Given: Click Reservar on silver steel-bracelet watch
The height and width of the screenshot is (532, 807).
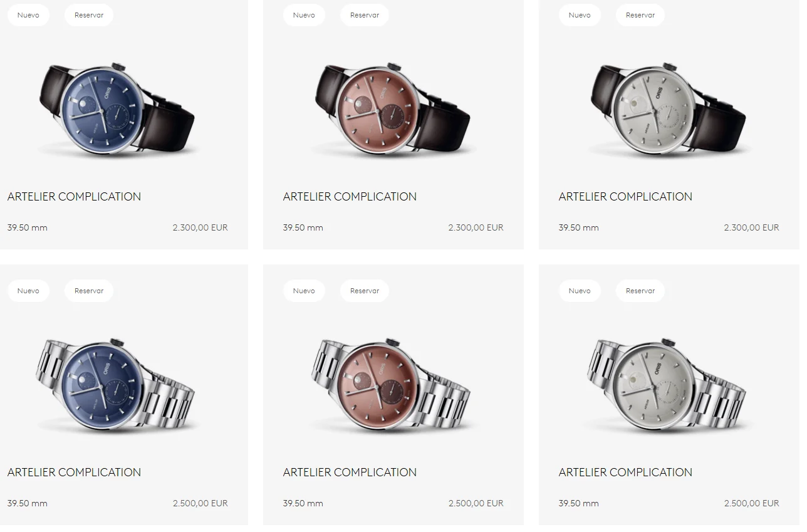Looking at the screenshot, I should pyautogui.click(x=640, y=291).
